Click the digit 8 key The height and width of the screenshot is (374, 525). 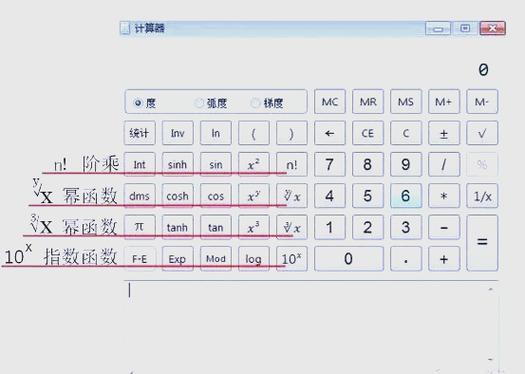pos(368,164)
